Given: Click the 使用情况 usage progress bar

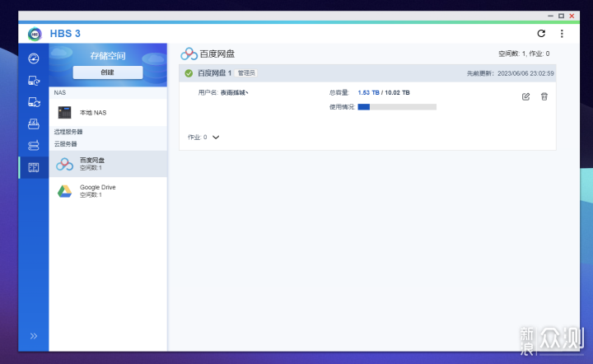Looking at the screenshot, I should [397, 107].
